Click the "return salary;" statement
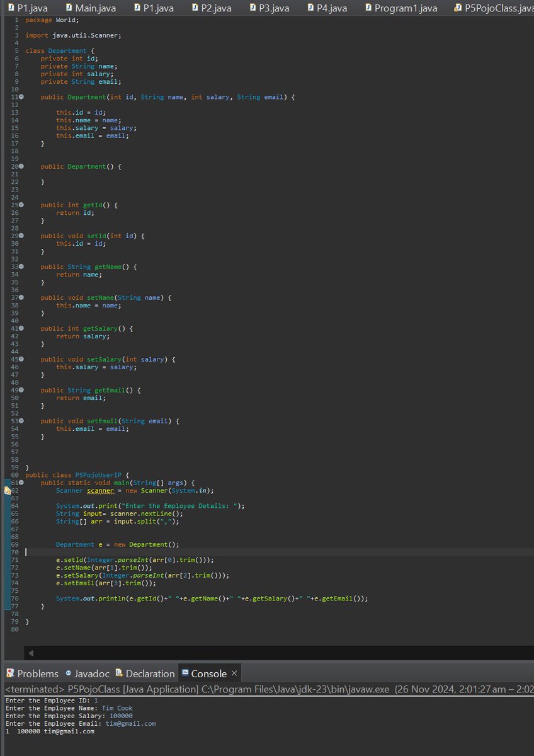Viewport: 534px width, 756px height. (x=82, y=336)
